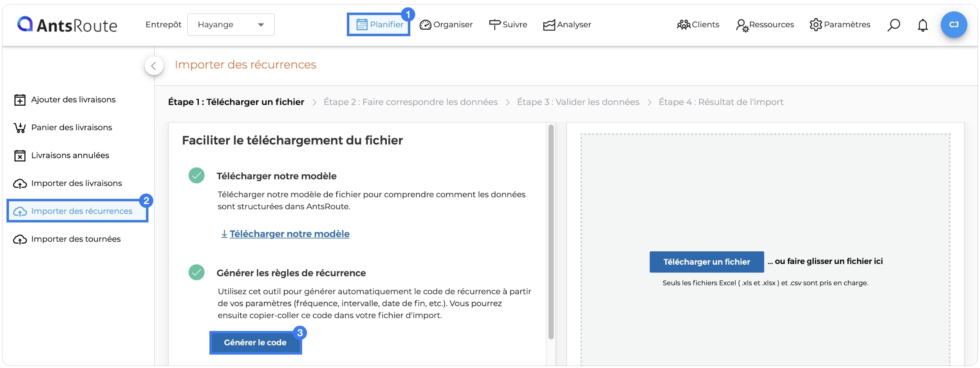Image resolution: width=980 pixels, height=368 pixels.
Task: Go to the Suivre tab
Action: [508, 25]
